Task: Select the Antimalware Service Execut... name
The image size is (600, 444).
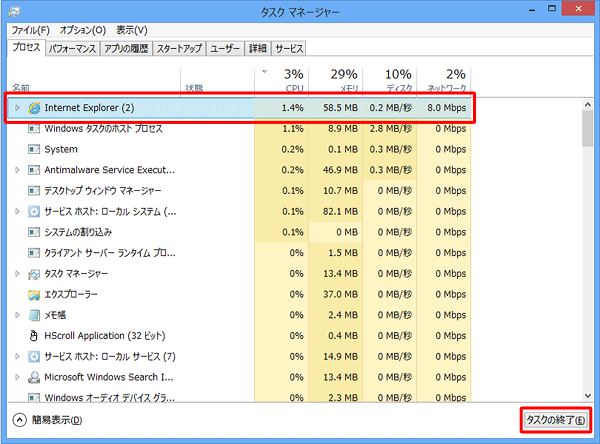Action: pyautogui.click(x=109, y=170)
